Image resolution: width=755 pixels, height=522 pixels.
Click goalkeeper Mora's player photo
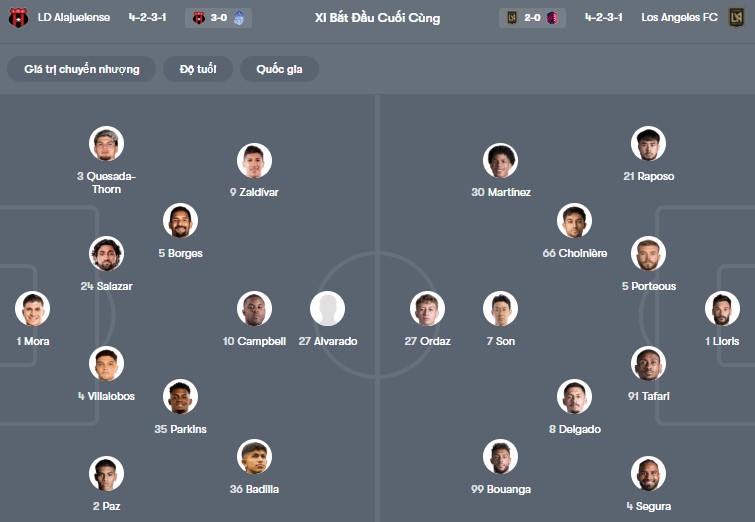click(x=32, y=309)
